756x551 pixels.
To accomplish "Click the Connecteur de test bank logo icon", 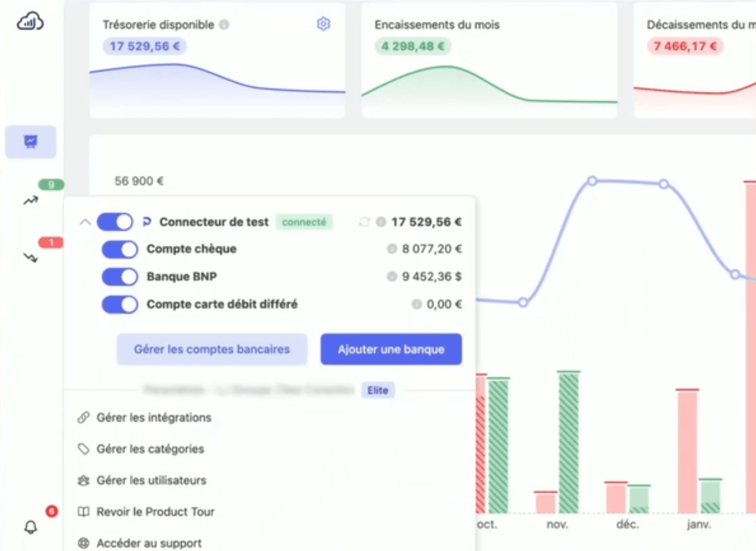I will 147,222.
